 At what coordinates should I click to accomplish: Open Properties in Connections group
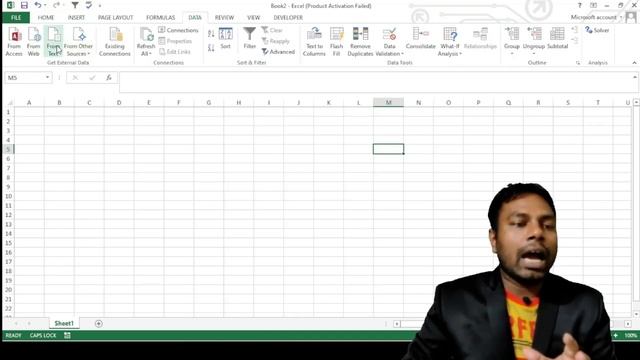[176, 41]
